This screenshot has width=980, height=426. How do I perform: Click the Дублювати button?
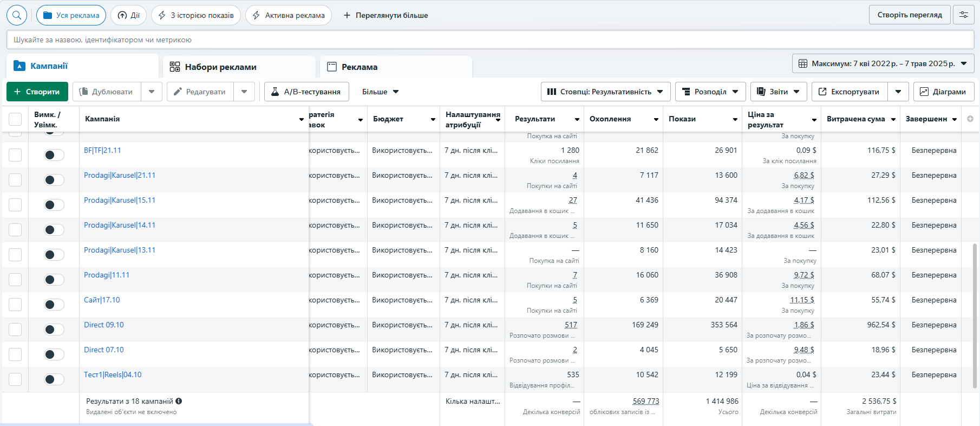[x=107, y=92]
